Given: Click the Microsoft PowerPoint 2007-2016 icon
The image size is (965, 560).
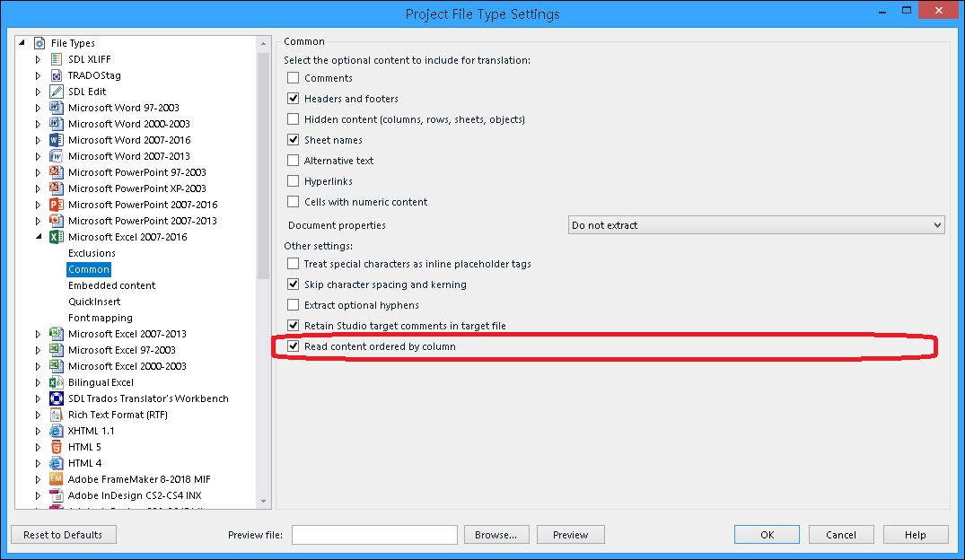Looking at the screenshot, I should click(x=56, y=205).
